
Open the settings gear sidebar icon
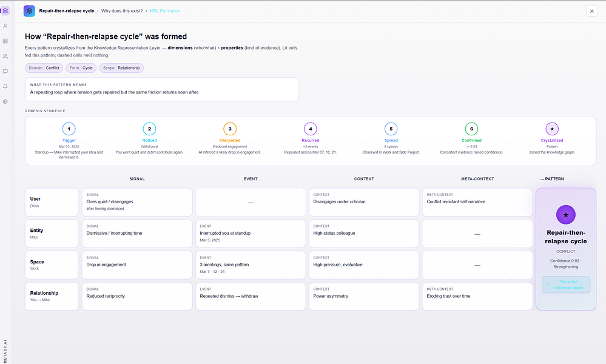(x=5, y=102)
